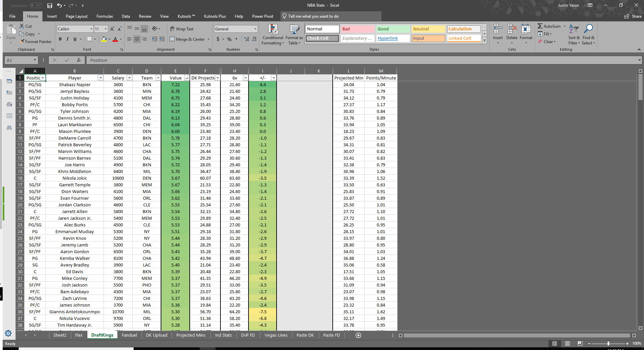The width and height of the screenshot is (644, 350).
Task: Switch to the Insert ribbon tab
Action: click(52, 16)
